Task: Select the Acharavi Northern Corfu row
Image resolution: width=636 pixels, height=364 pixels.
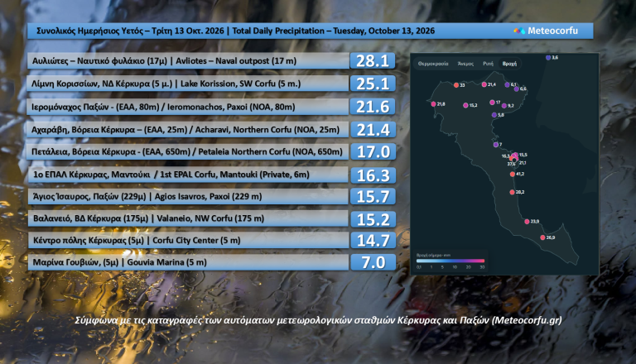Action: 188,129
